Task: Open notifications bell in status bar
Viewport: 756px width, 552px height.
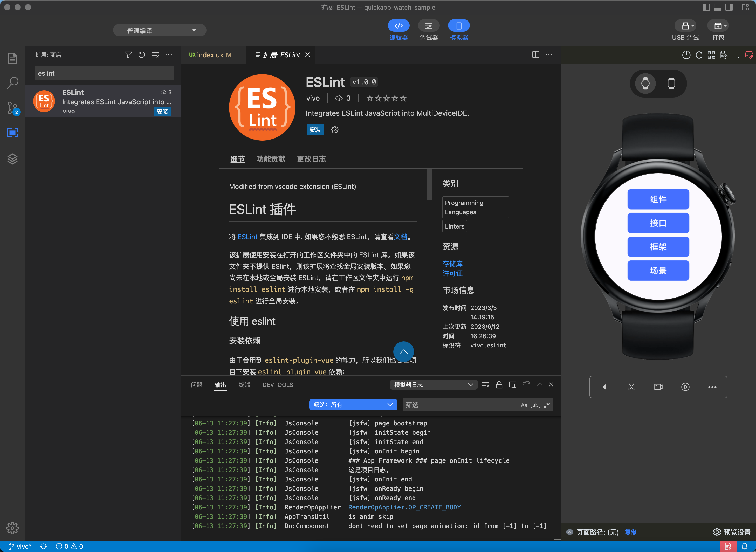Action: tap(745, 546)
